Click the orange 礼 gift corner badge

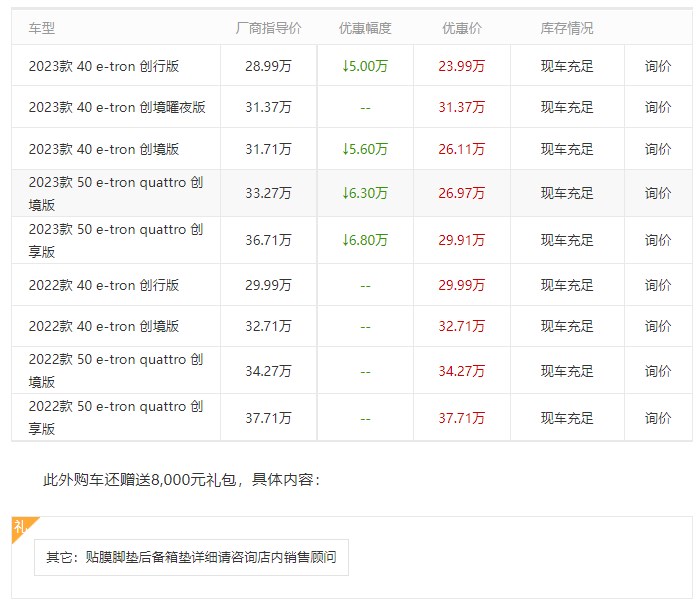coord(21,527)
